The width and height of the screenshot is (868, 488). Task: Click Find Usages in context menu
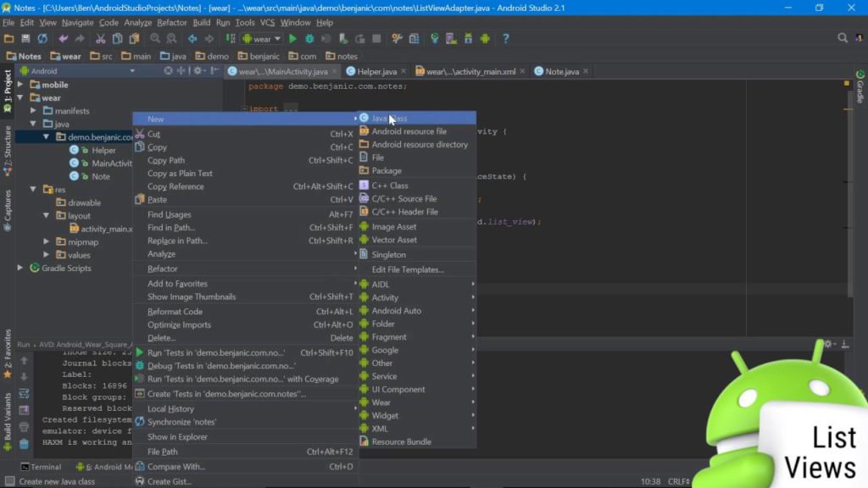point(246,214)
